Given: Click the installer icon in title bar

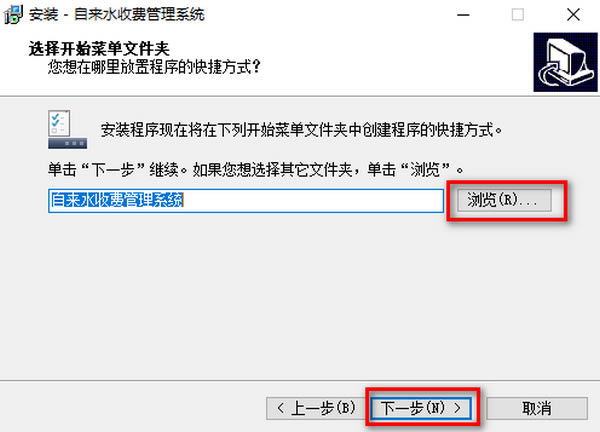Looking at the screenshot, I should 14,15.
